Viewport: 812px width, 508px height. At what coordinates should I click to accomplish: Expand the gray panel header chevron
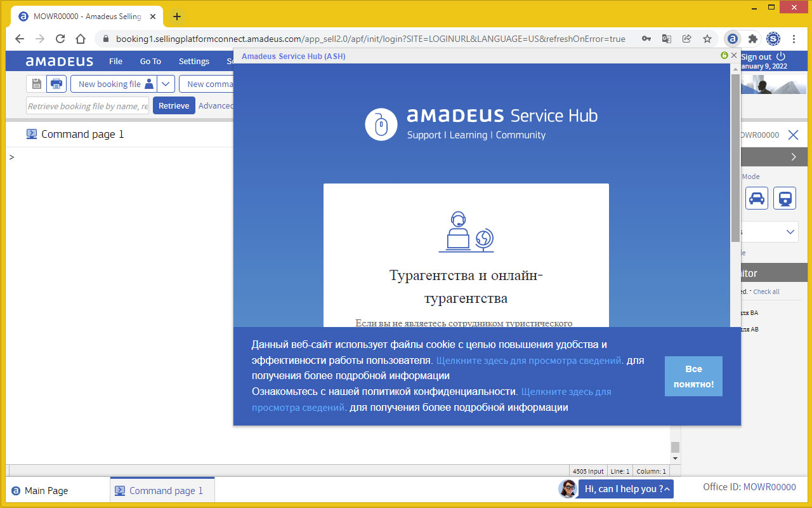coord(794,157)
